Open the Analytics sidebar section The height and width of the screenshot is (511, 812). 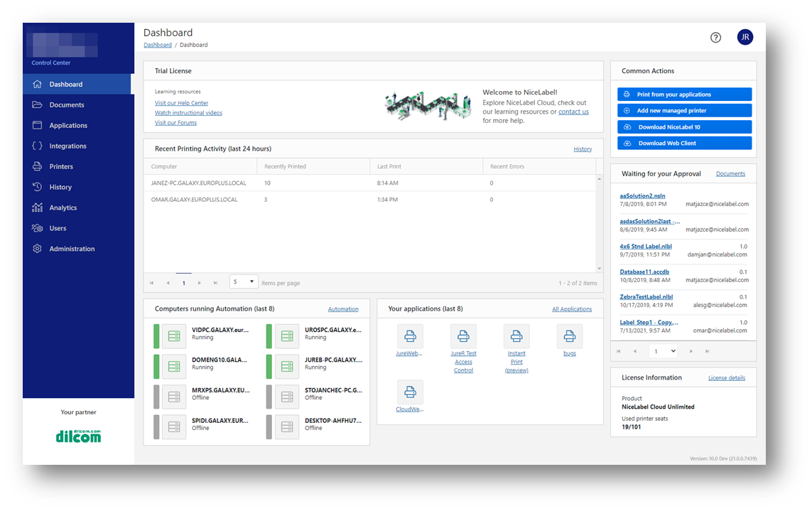63,208
